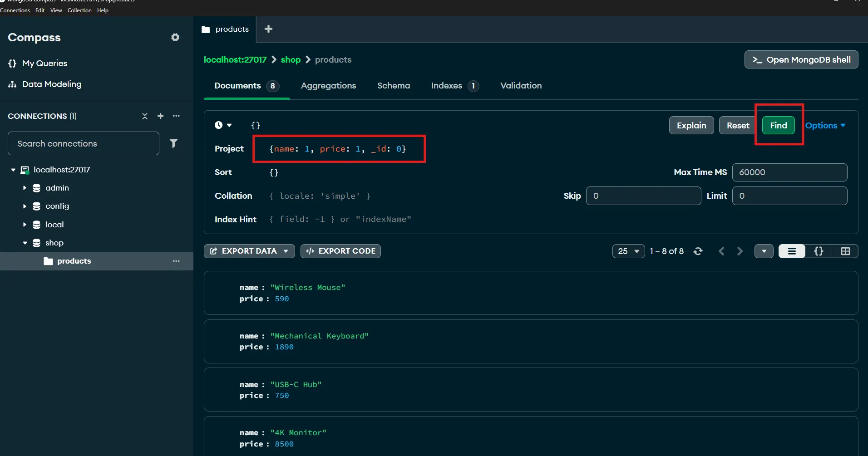Open Compass settings gear icon

point(175,37)
